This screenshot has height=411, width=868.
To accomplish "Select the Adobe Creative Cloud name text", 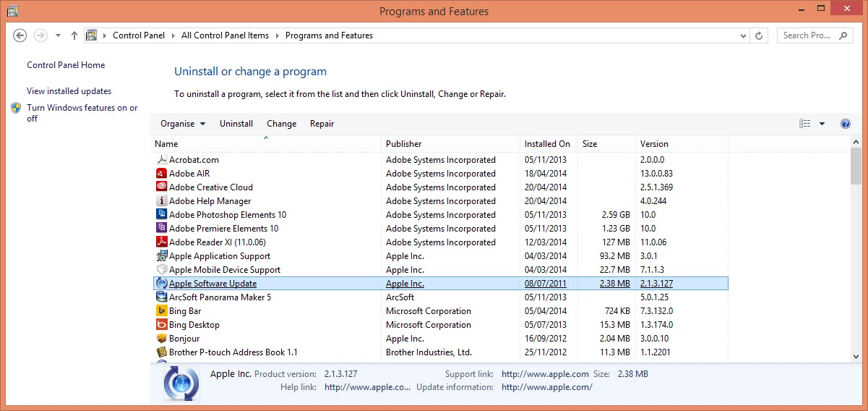I will click(x=211, y=187).
